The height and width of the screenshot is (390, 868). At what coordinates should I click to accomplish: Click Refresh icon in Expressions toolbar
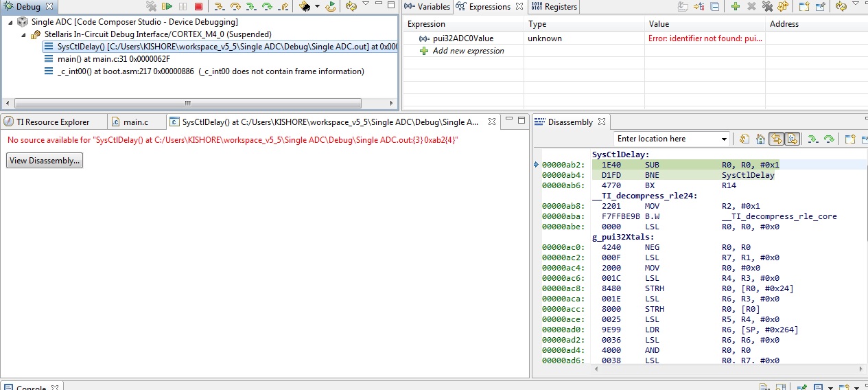click(841, 7)
